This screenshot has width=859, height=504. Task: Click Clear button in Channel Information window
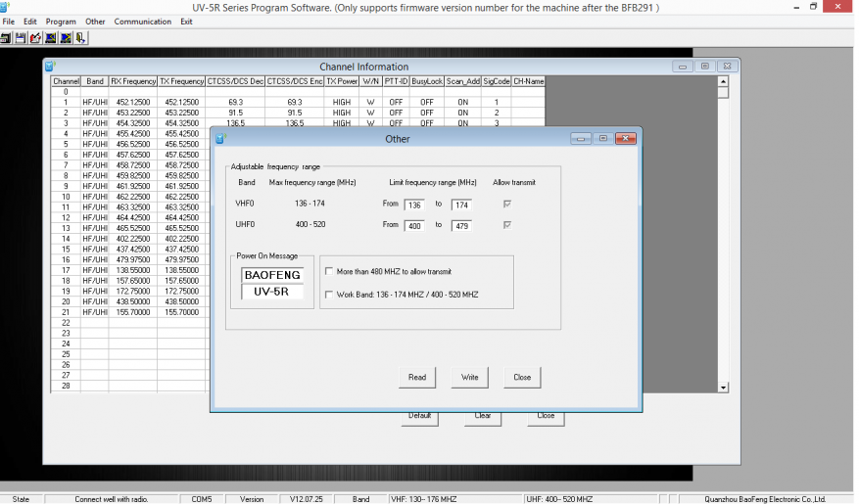483,418
